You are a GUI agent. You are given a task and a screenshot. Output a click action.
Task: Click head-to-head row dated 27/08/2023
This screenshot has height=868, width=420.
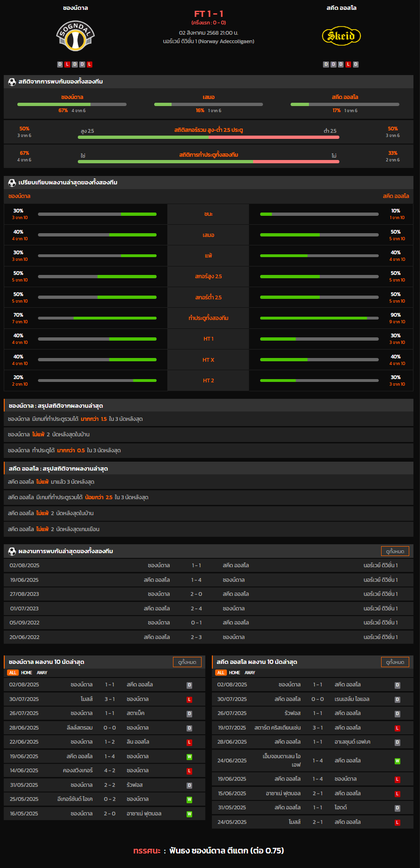pos(209,594)
